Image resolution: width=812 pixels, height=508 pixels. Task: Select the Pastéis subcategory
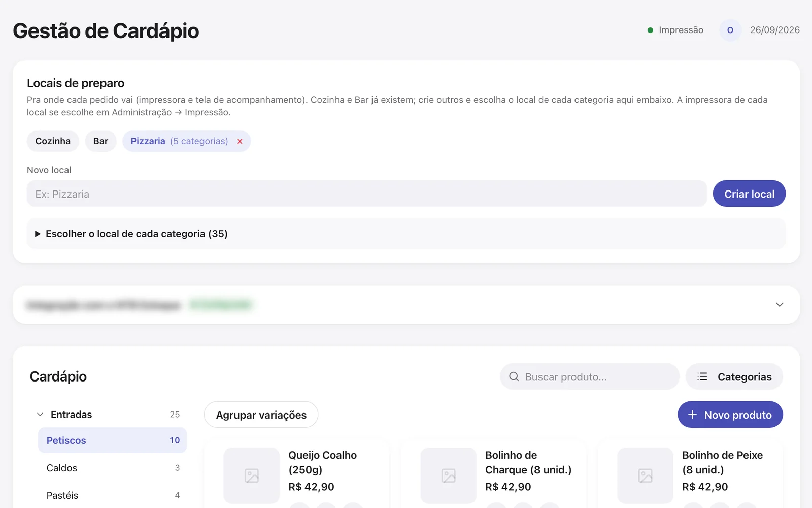point(112,495)
